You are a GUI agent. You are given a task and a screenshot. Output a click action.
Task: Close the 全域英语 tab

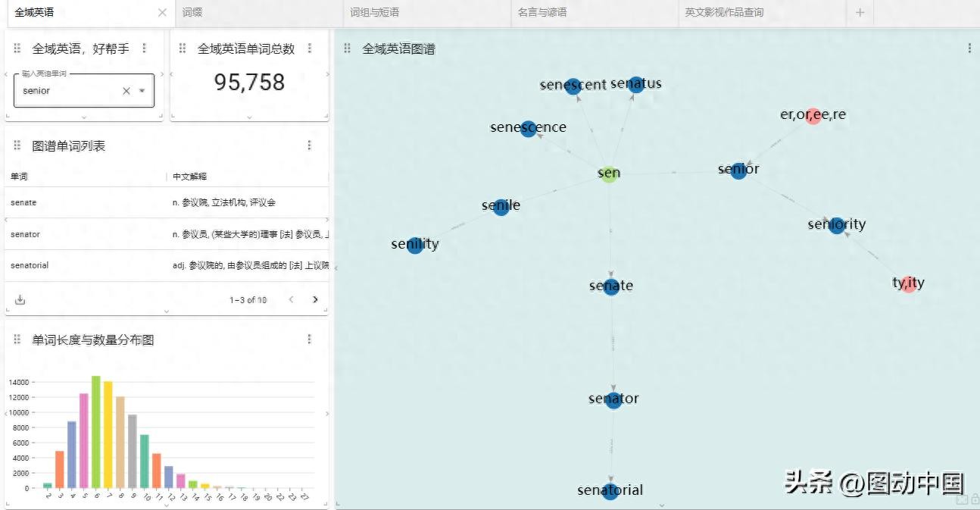(x=162, y=13)
